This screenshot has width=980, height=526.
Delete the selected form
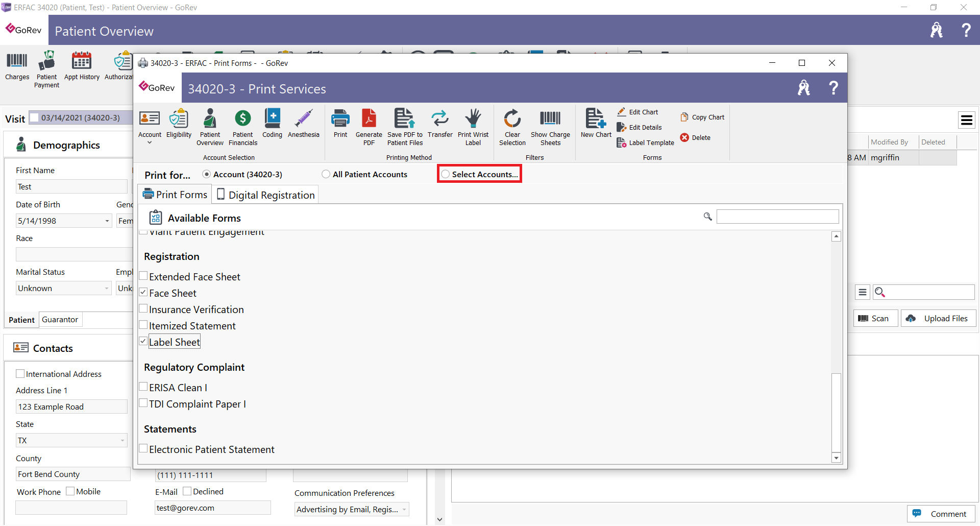pos(695,137)
